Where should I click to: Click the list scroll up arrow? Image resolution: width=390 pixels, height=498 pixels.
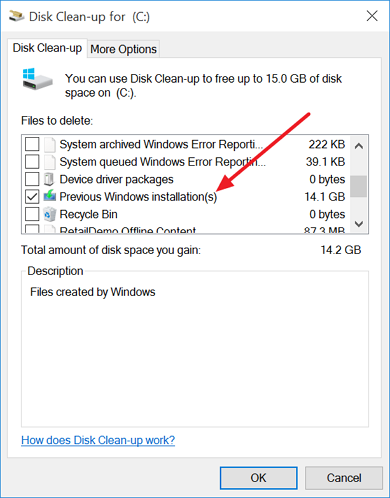pos(359,146)
